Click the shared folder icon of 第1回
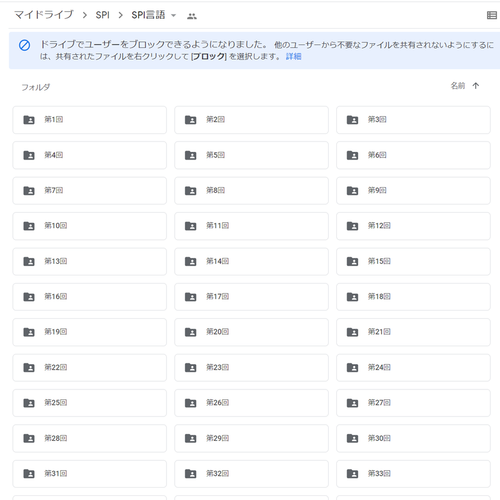500x500 pixels. coord(29,120)
